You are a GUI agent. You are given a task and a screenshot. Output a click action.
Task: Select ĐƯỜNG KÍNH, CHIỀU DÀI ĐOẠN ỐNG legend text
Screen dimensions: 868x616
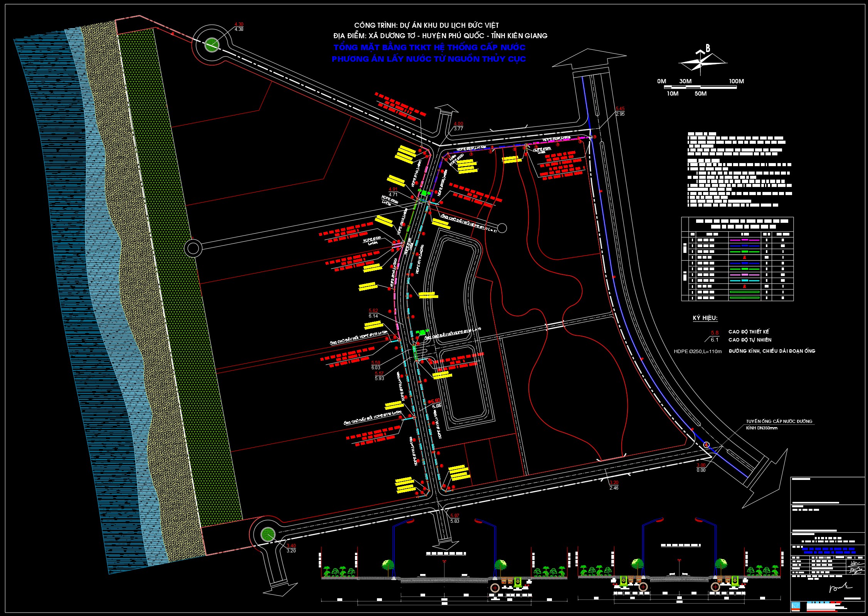(772, 351)
